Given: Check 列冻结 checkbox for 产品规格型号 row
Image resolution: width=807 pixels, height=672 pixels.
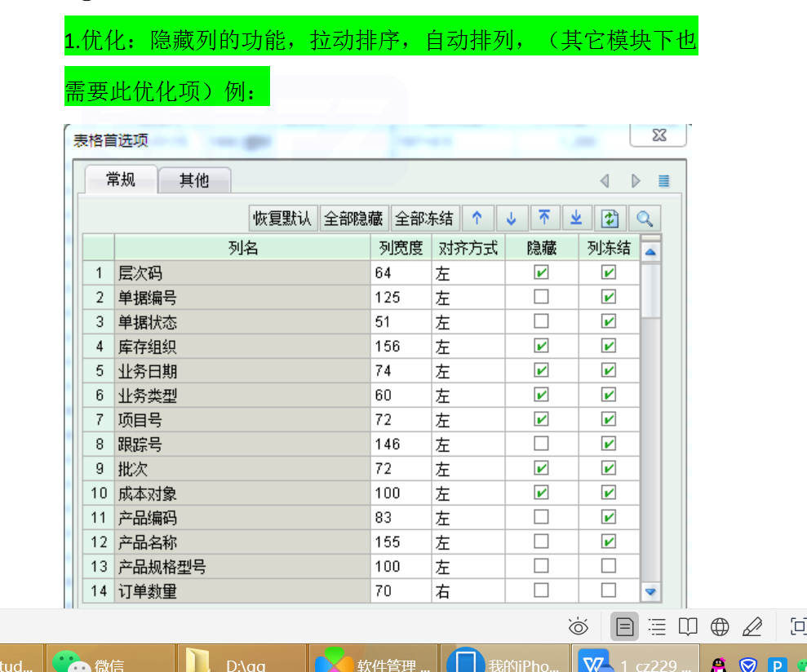Looking at the screenshot, I should [x=609, y=566].
